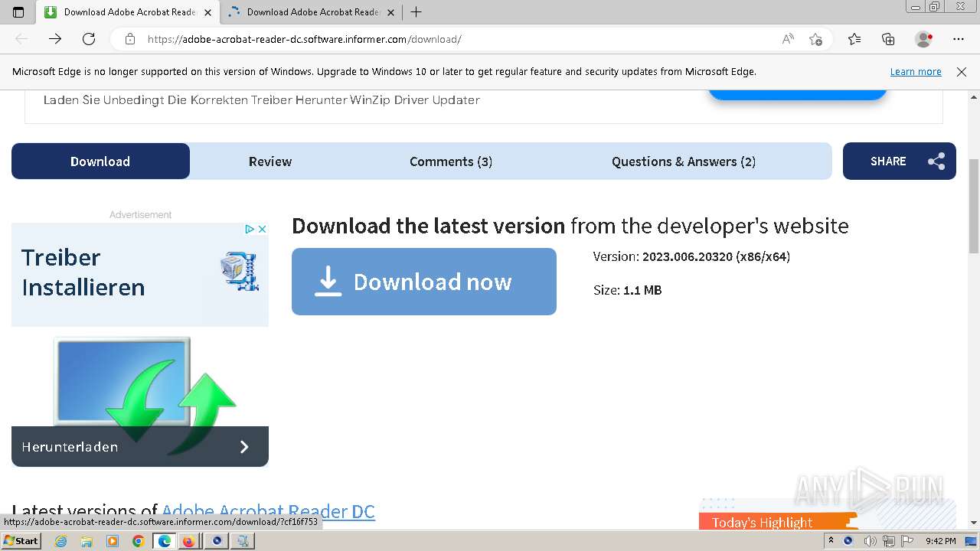The image size is (980, 551).
Task: Click the share network icon
Action: click(936, 161)
